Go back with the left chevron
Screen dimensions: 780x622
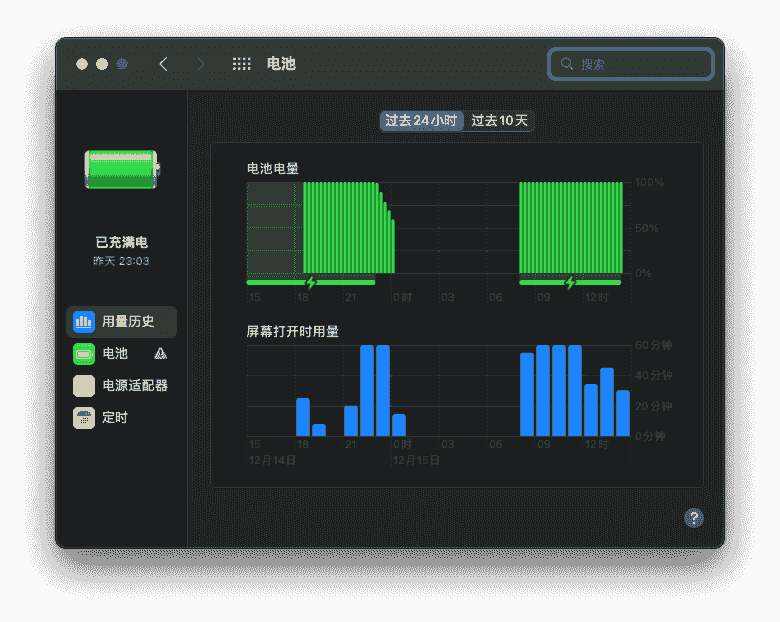(164, 64)
